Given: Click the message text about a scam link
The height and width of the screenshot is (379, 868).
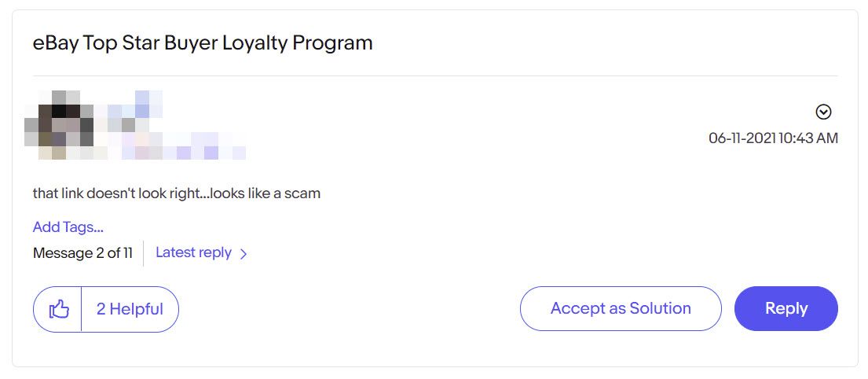Looking at the screenshot, I should tap(177, 194).
